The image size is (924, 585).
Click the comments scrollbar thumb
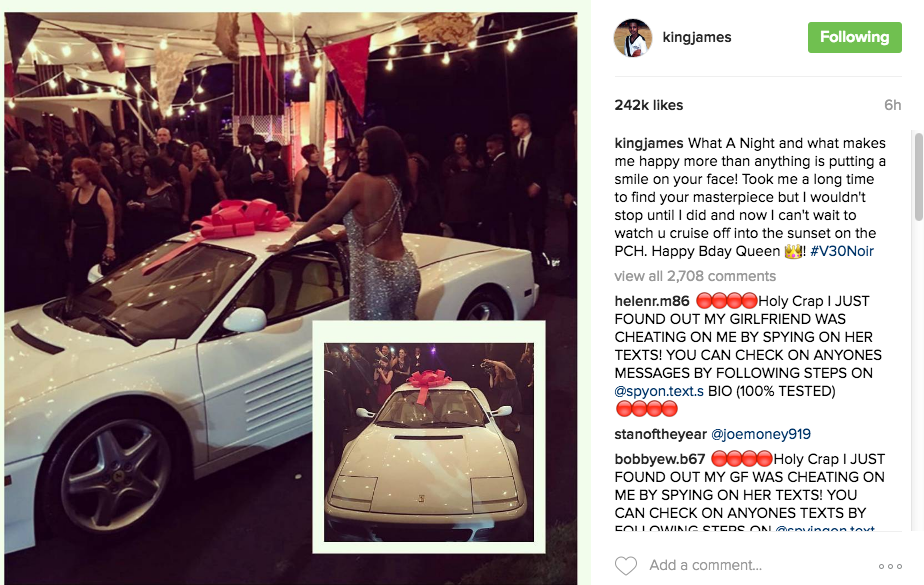[919, 177]
